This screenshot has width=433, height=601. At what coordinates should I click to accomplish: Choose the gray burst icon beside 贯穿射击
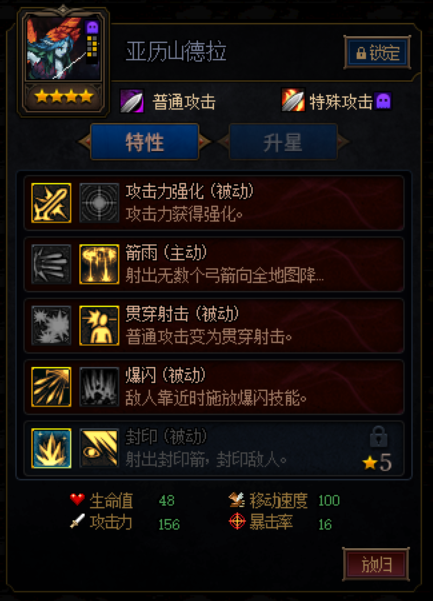[51, 325]
